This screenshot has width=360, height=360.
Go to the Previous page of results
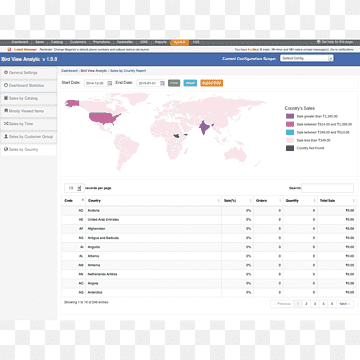[x=282, y=304]
